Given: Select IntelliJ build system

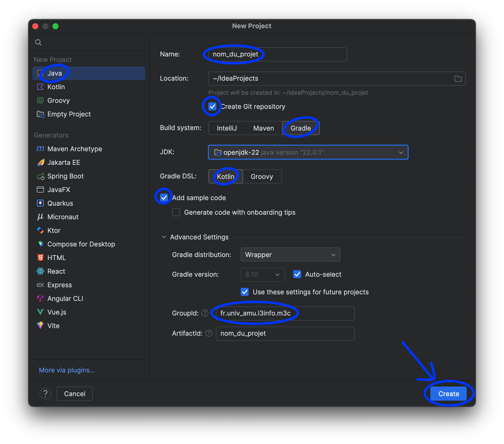Looking at the screenshot, I should [227, 128].
